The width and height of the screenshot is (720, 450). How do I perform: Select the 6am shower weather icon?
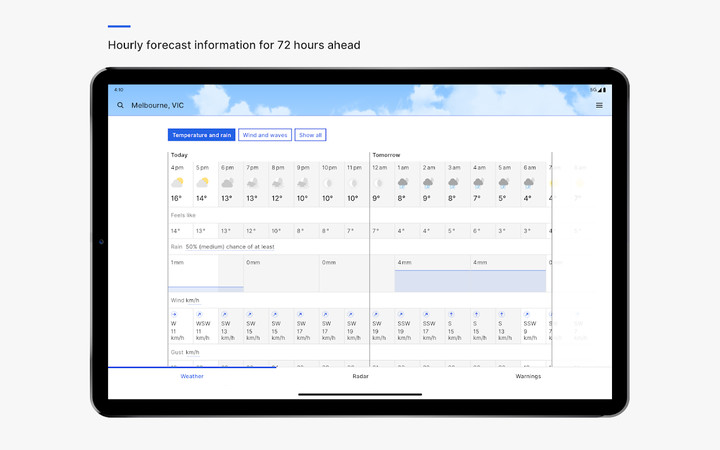click(529, 183)
